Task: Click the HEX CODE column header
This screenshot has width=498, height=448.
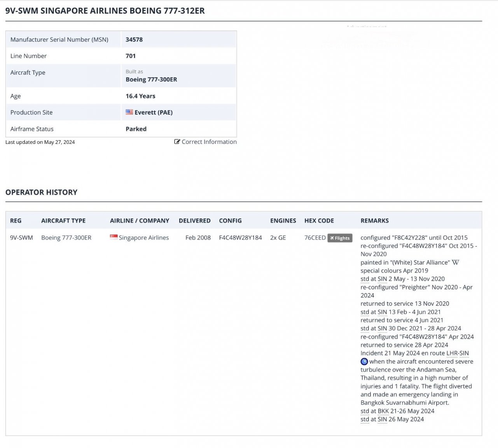Action: coord(319,220)
